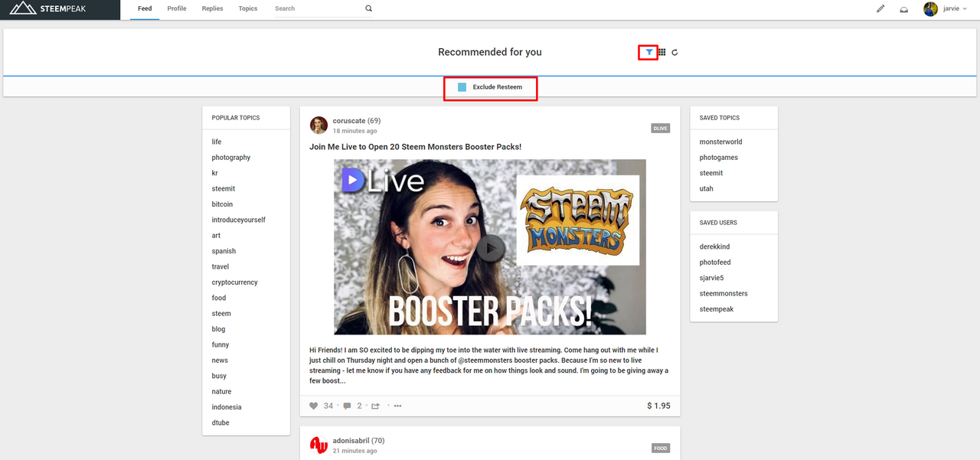Open more options ellipsis on coruscate post

(397, 406)
